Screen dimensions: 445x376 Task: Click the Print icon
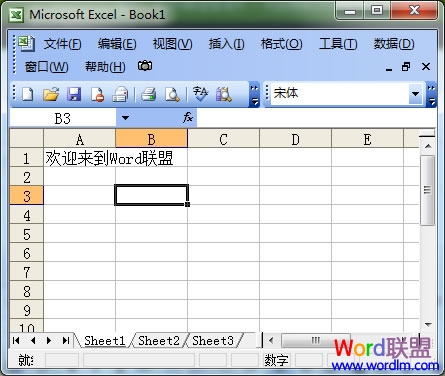(x=148, y=94)
